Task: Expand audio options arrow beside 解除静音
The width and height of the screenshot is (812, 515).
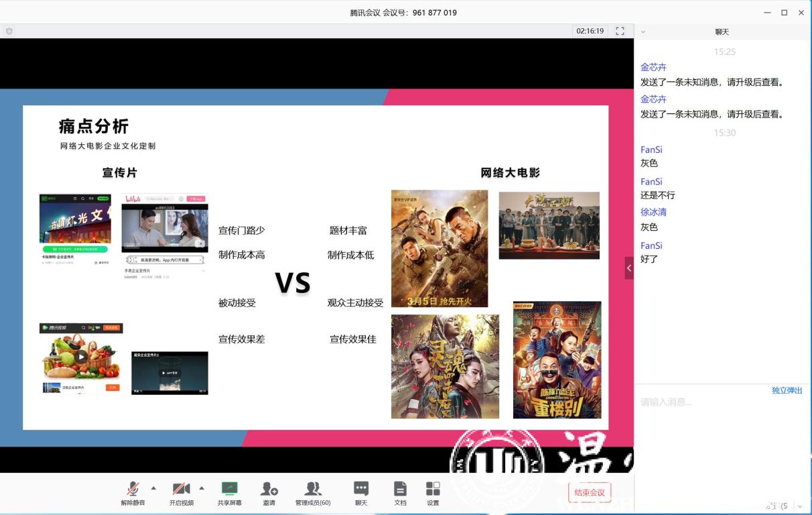Action: pyautogui.click(x=153, y=488)
